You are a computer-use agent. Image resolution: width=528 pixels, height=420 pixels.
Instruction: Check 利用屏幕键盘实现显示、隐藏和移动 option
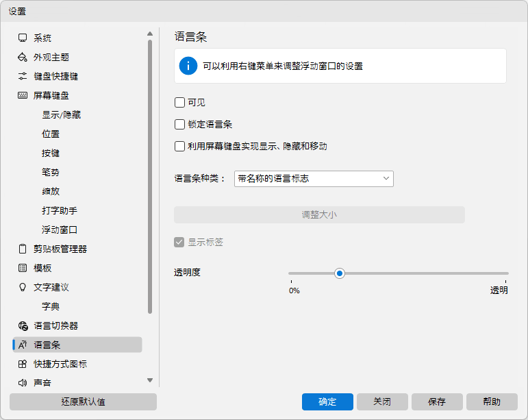[x=179, y=146]
